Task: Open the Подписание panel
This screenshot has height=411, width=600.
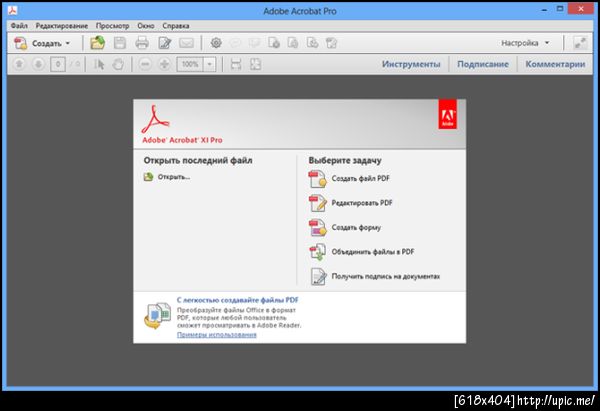Action: [x=483, y=64]
